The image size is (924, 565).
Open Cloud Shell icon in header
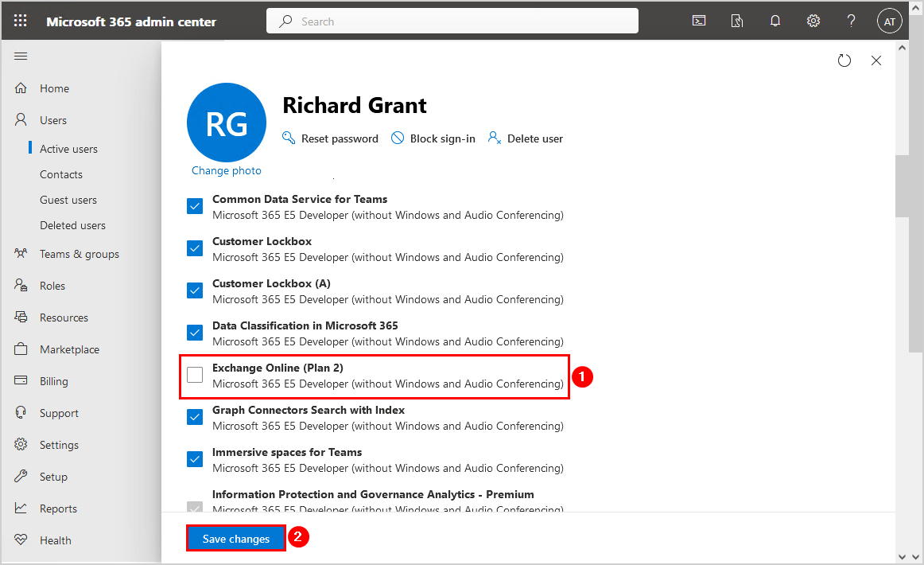699,21
